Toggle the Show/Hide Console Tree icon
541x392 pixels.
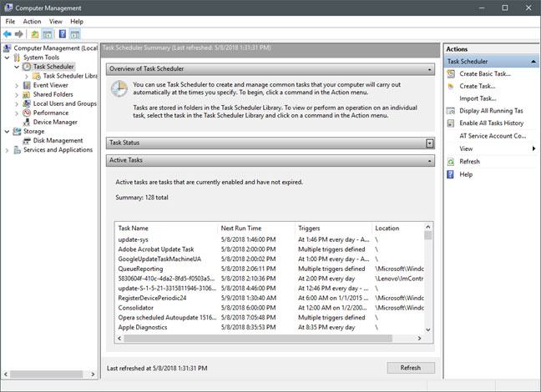coord(48,34)
